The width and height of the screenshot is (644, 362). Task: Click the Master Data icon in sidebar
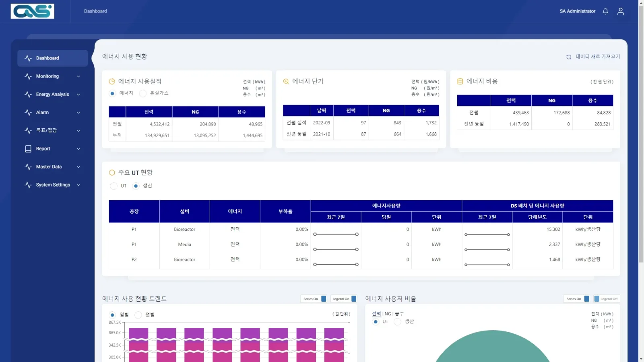[28, 167]
